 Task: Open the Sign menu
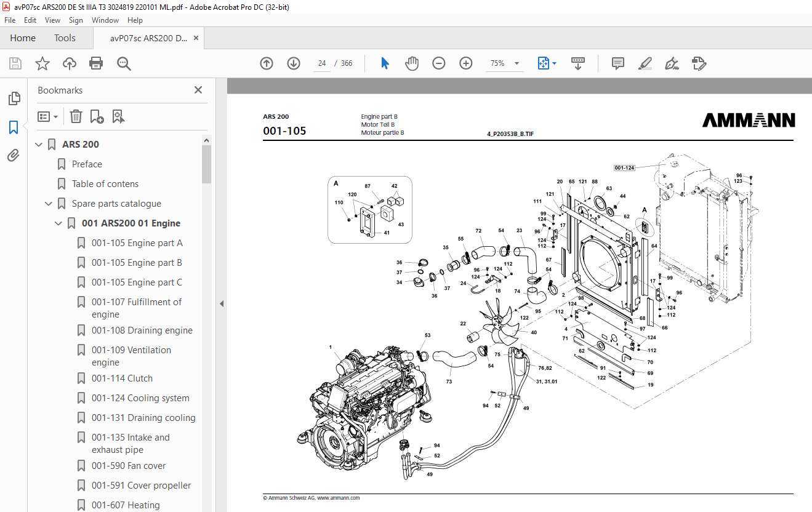[x=76, y=20]
